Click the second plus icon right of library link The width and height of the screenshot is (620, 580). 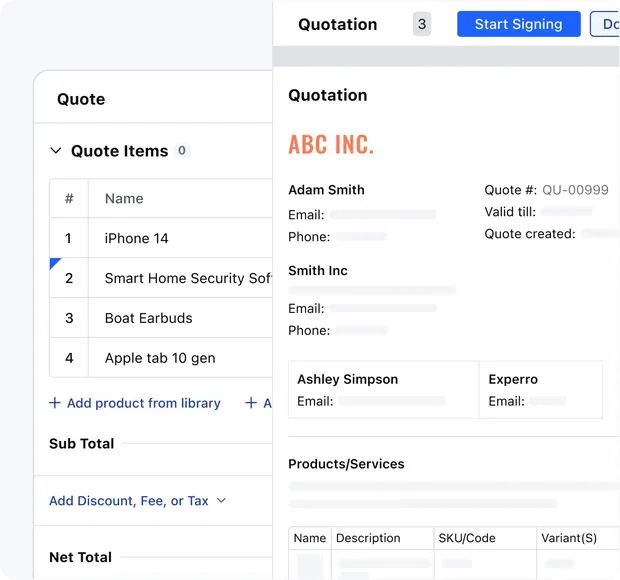(x=251, y=403)
